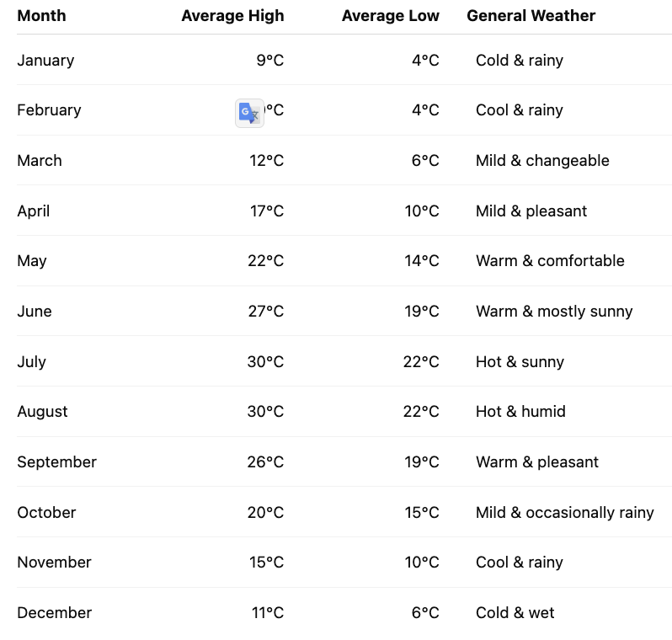Image resolution: width=672 pixels, height=640 pixels.
Task: Click July's Hot & sunny description
Action: point(520,362)
